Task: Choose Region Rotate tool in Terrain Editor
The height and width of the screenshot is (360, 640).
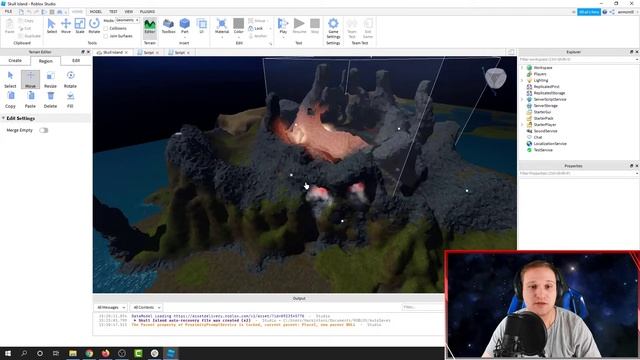Action: tap(70, 80)
